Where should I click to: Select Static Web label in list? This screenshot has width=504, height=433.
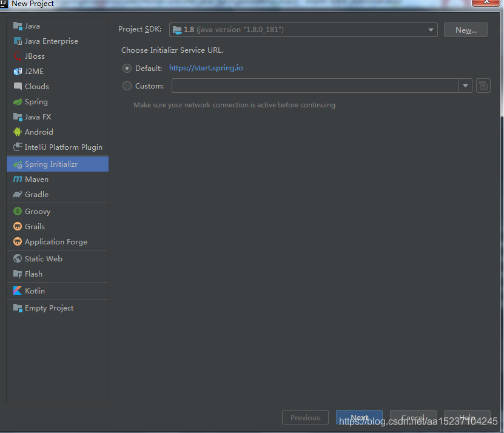(44, 259)
